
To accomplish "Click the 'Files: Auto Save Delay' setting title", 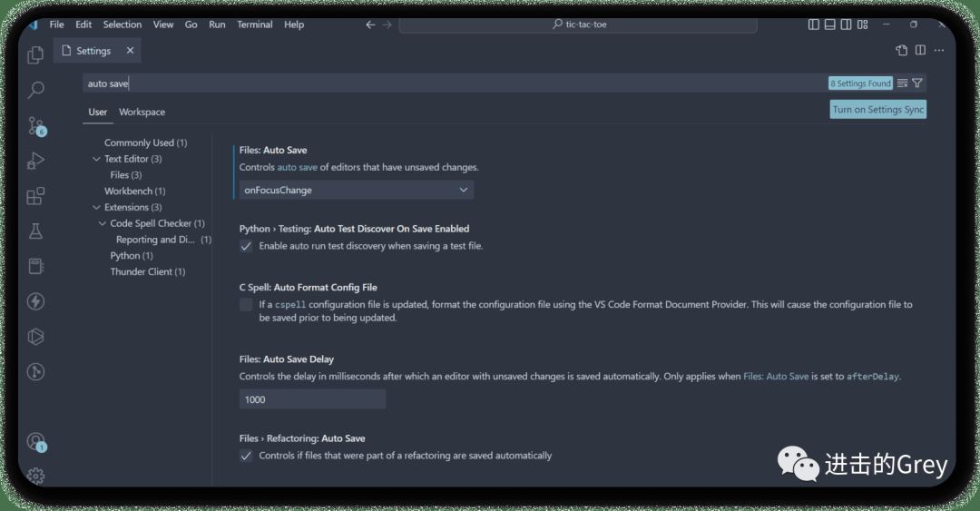I will pyautogui.click(x=286, y=359).
